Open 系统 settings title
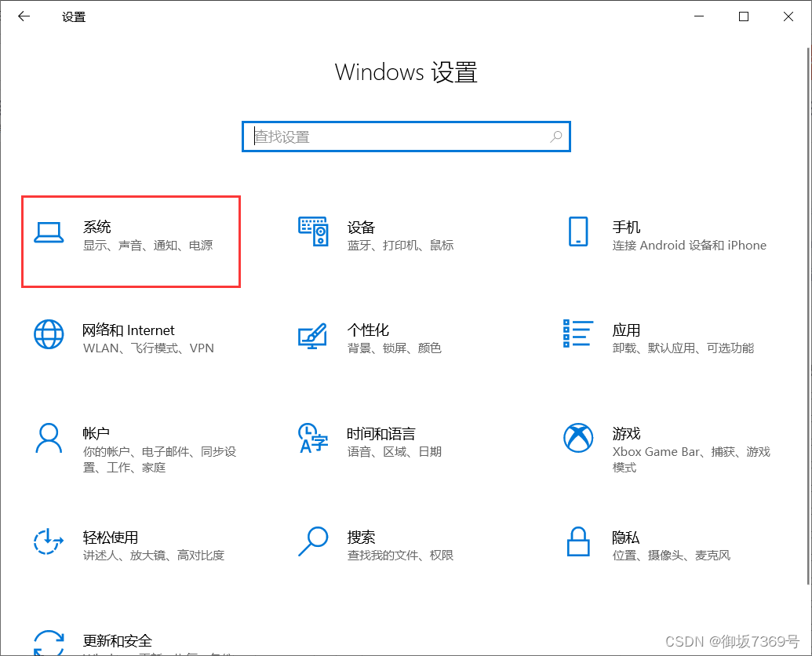812x656 pixels. pyautogui.click(x=96, y=227)
